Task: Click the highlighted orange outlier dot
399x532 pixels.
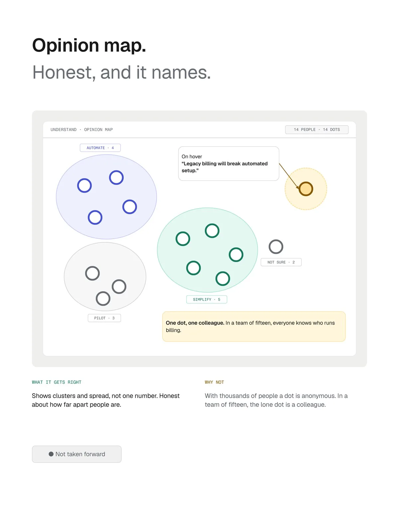Action: tap(306, 189)
